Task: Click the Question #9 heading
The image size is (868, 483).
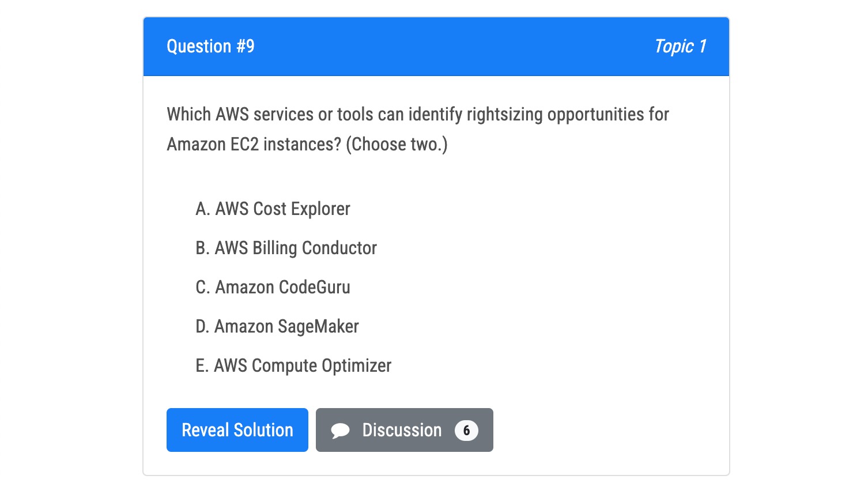Action: click(210, 46)
